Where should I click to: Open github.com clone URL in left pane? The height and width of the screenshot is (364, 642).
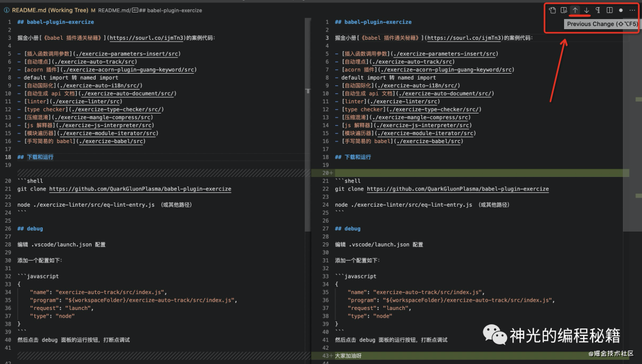coord(140,189)
